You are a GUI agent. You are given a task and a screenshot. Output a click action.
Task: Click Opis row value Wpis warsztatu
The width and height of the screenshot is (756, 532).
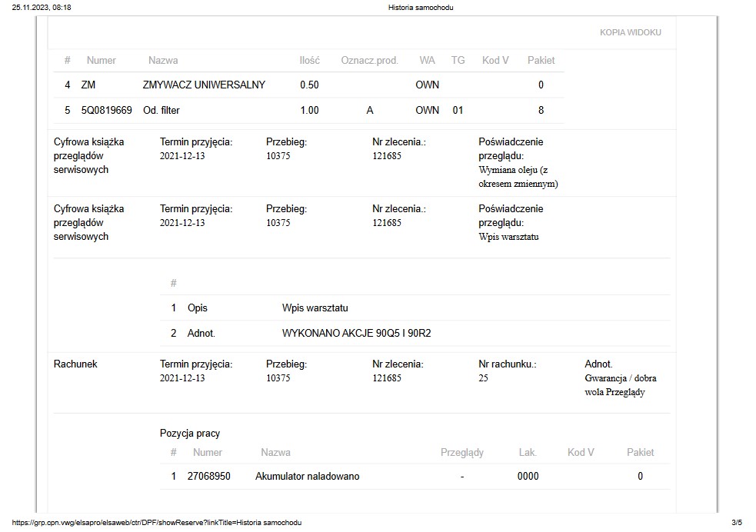[x=315, y=308]
